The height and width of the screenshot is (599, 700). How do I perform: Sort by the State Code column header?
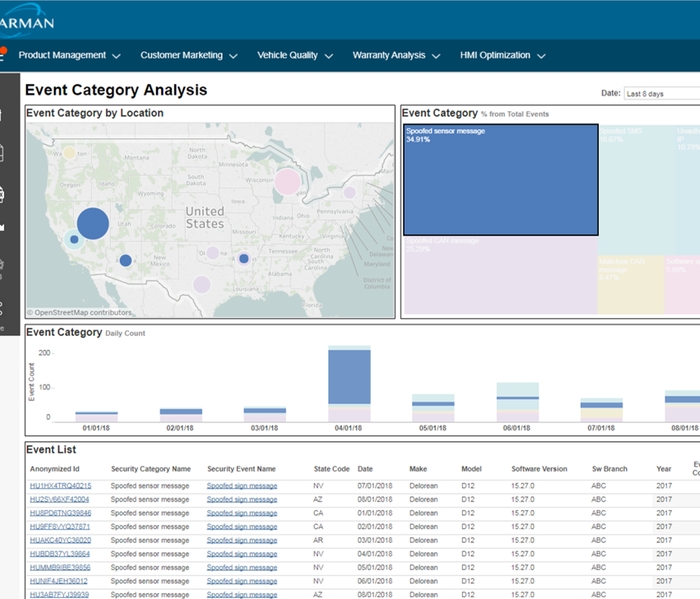click(x=332, y=469)
